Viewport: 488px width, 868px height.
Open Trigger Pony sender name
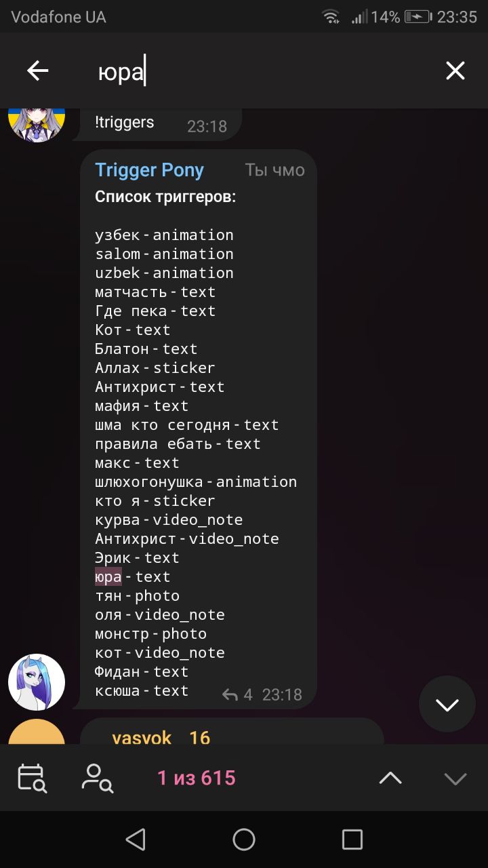(149, 170)
